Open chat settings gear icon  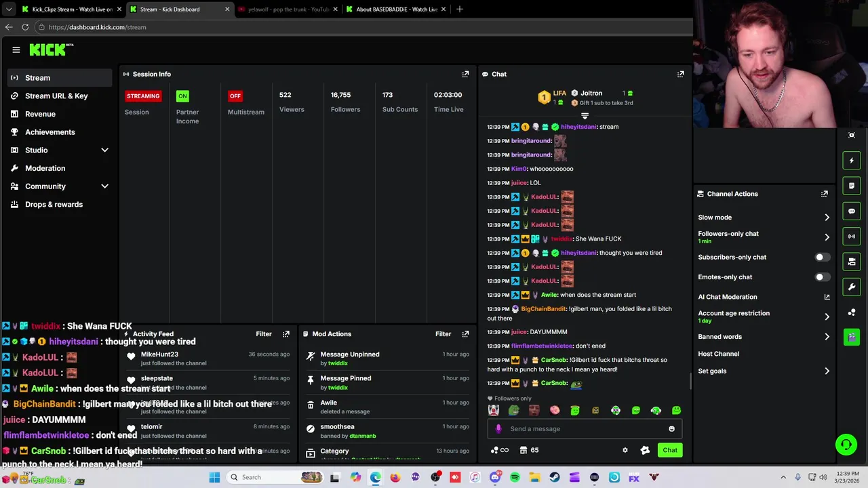coord(625,450)
